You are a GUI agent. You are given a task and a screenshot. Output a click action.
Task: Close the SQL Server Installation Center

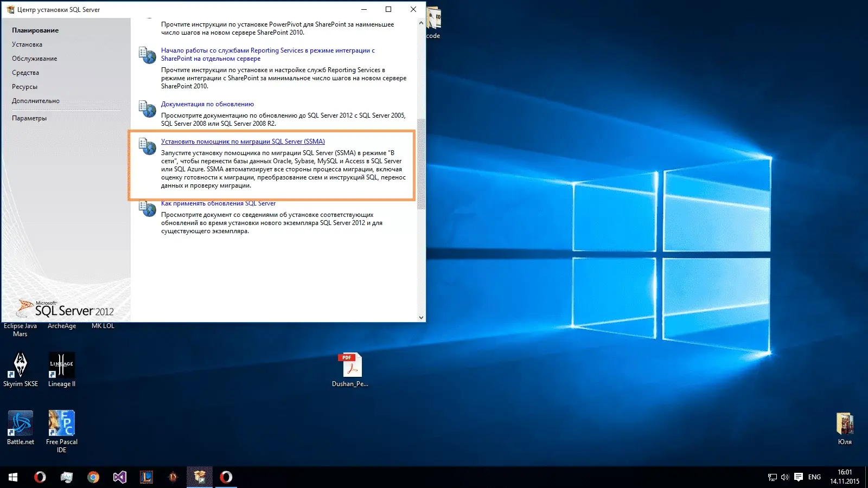[x=413, y=9]
